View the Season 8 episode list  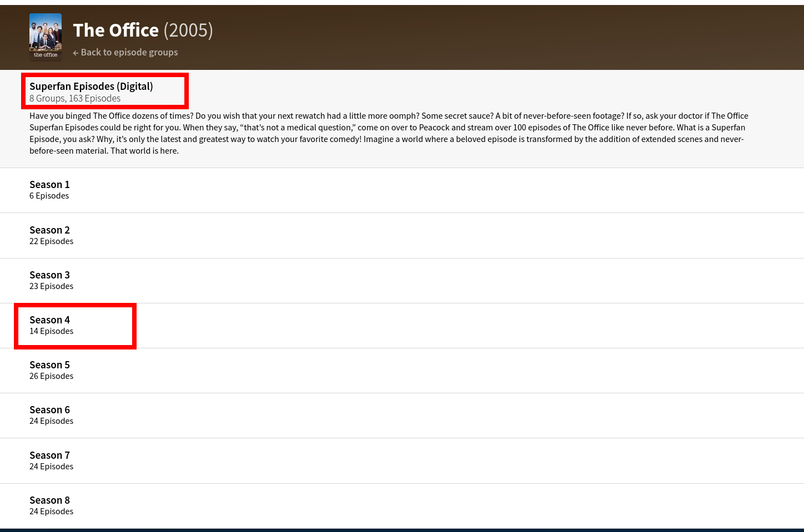click(x=49, y=500)
